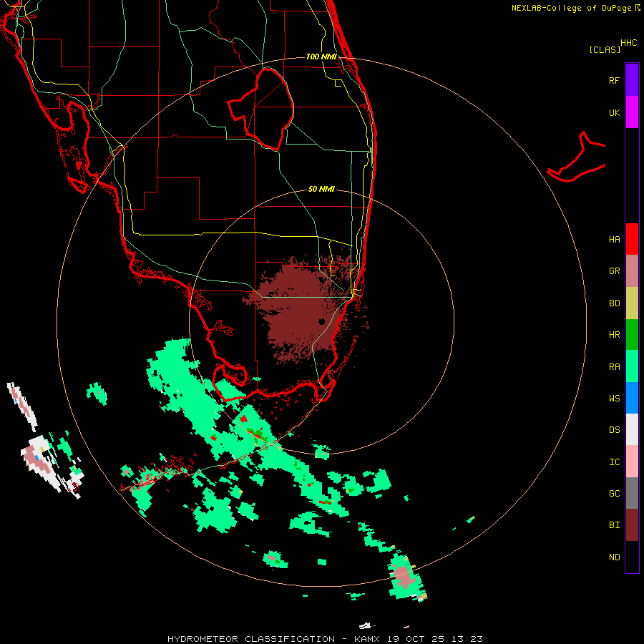The image size is (644, 644).
Task: Click the BI legend label
Action: (614, 525)
